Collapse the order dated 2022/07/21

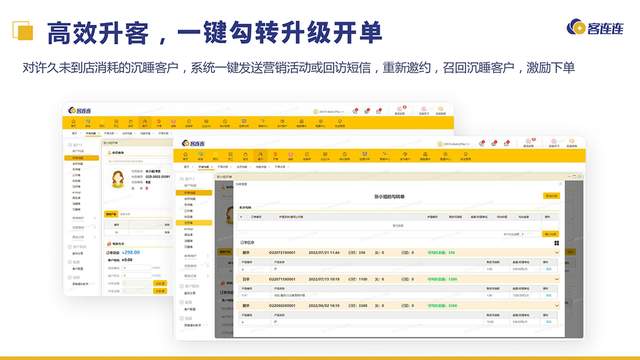(556, 253)
